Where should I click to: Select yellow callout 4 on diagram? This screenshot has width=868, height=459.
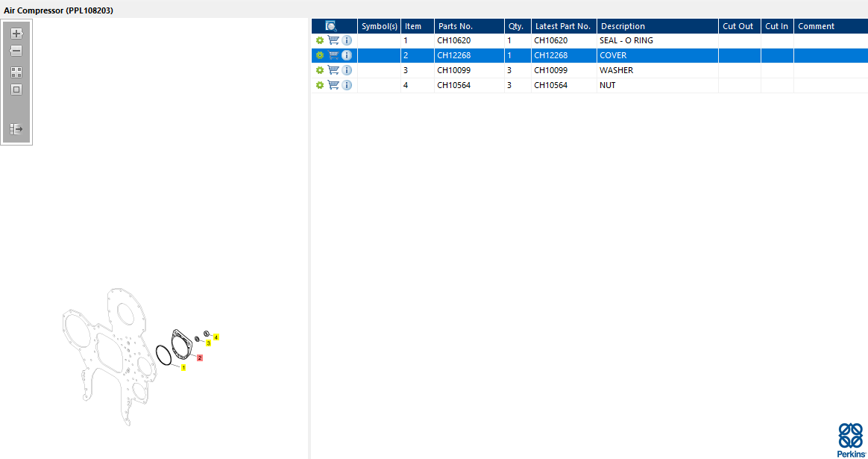coord(216,337)
